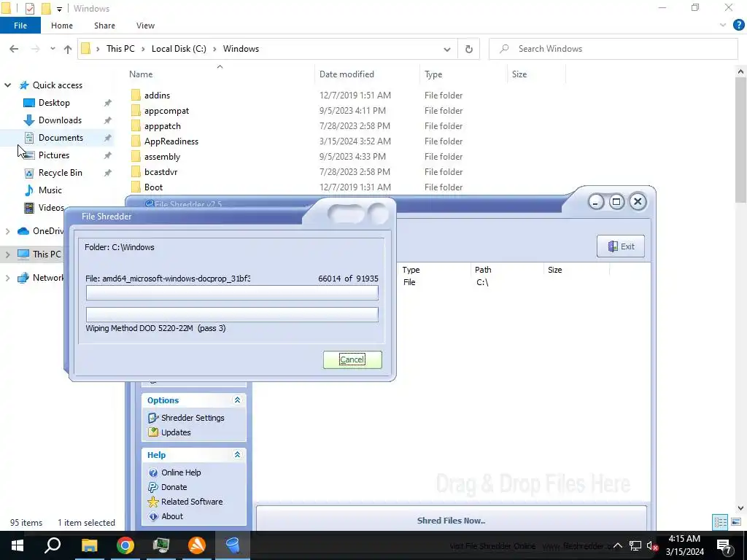This screenshot has height=560, width=747.
Task: Collapse the Options panel chevron
Action: pos(237,400)
